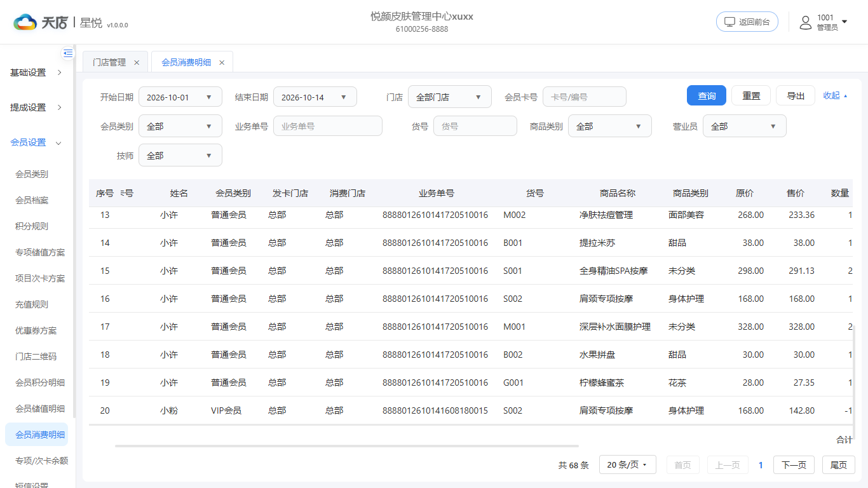868x488 pixels.
Task: Open the 结束日期 date picker
Action: coord(315,97)
